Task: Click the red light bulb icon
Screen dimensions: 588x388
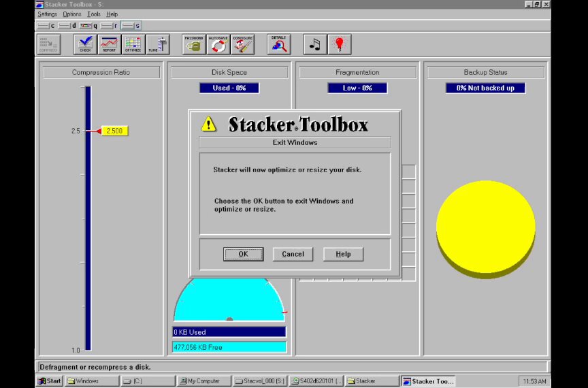Action: 340,45
